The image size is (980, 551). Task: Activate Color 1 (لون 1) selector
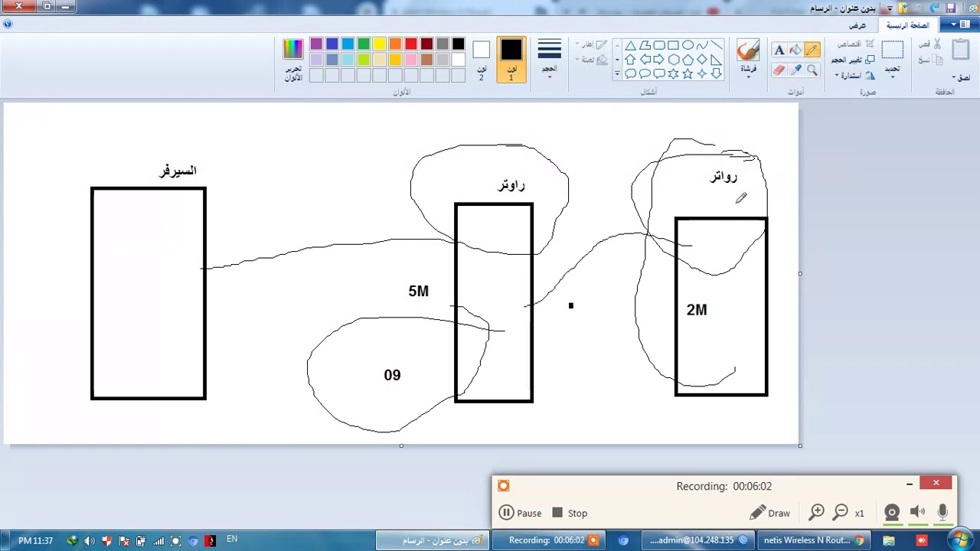pos(511,60)
